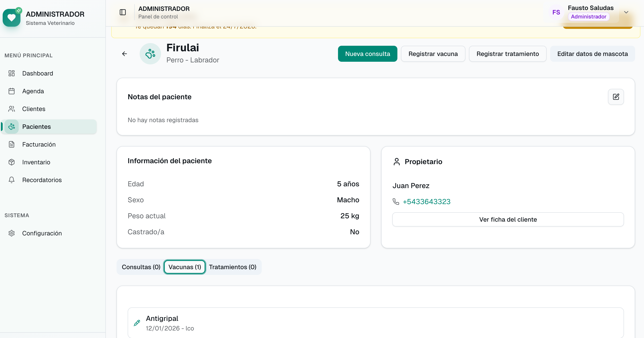Click the Nueva consulta button
Screen dimensions: 644x338
[367, 54]
